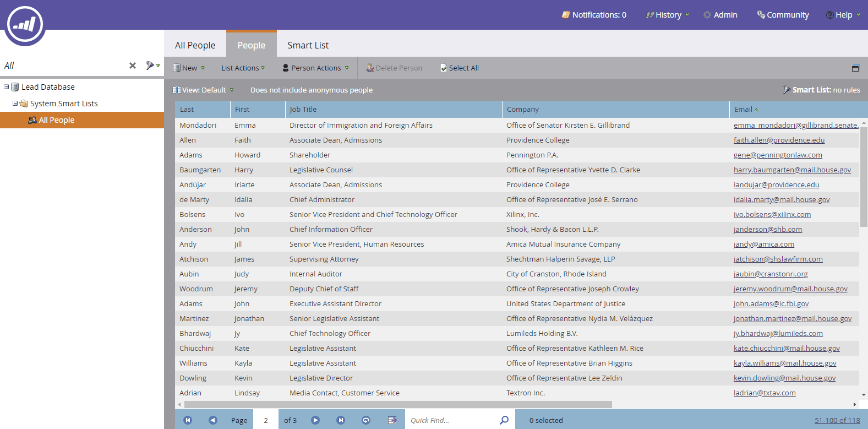
Task: Collapse the System Smart Lists node
Action: 15,104
